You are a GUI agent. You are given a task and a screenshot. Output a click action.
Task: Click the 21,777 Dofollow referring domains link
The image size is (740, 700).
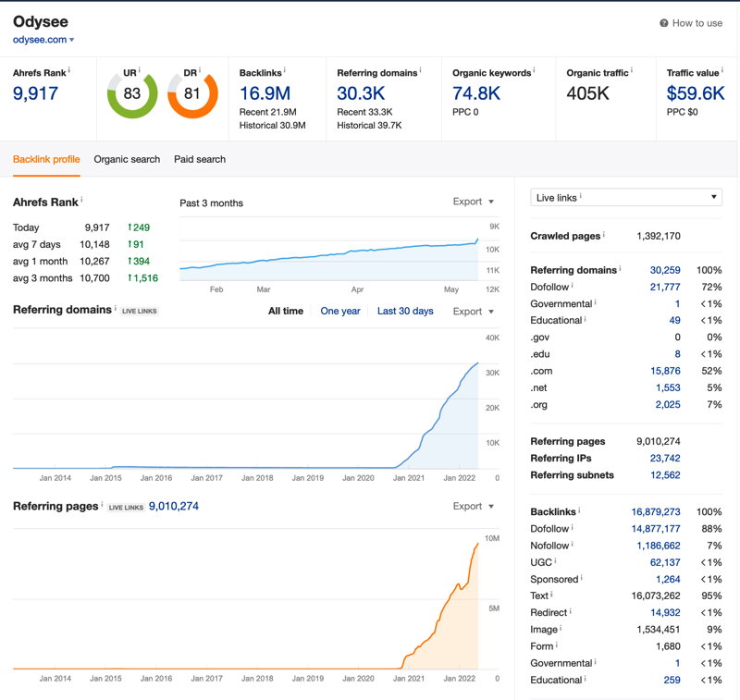point(665,287)
